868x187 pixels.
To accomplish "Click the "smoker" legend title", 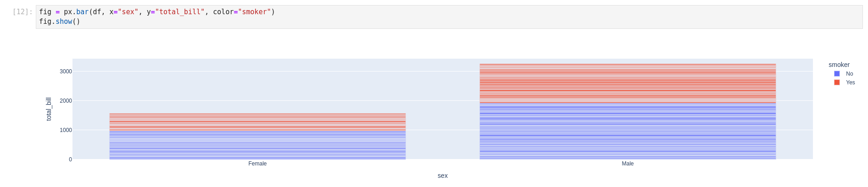I will [839, 65].
